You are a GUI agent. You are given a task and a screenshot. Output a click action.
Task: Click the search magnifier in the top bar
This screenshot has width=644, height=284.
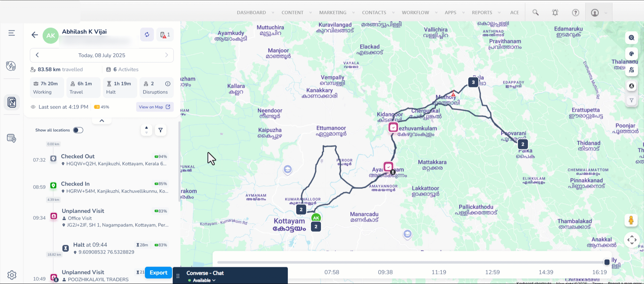(x=535, y=12)
